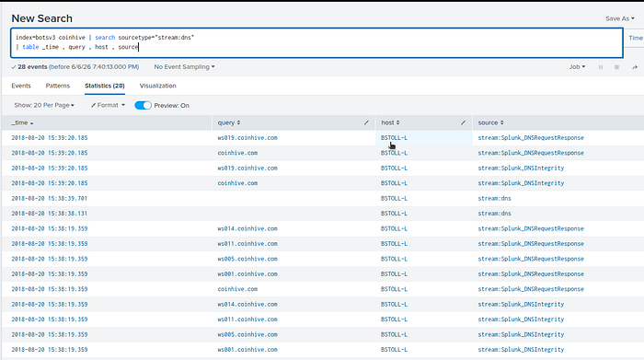Screen dimensions: 644x360
Task: Switch to the Visualization tab
Action: tap(157, 86)
